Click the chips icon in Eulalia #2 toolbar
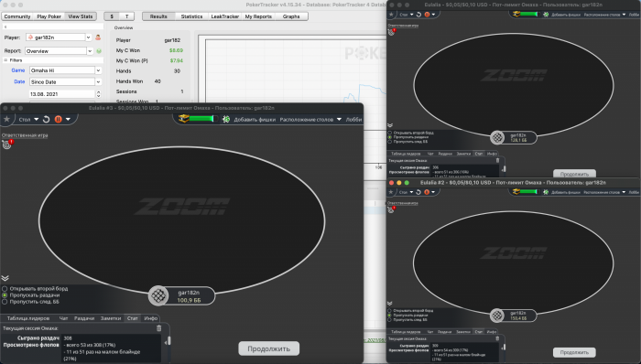 pos(546,192)
